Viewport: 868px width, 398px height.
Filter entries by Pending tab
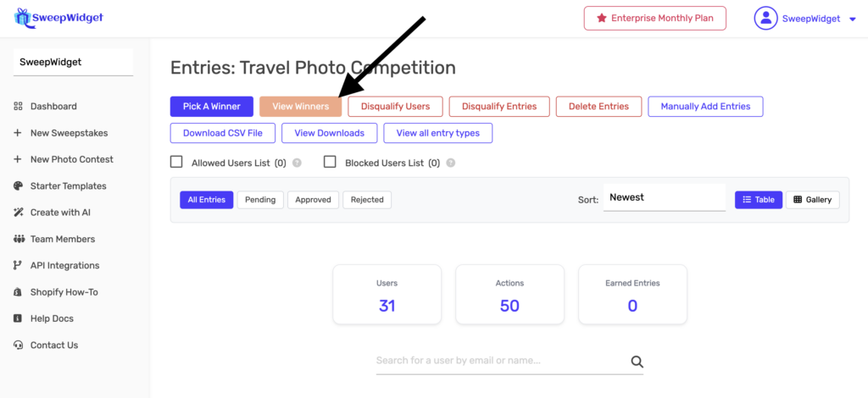pos(260,200)
